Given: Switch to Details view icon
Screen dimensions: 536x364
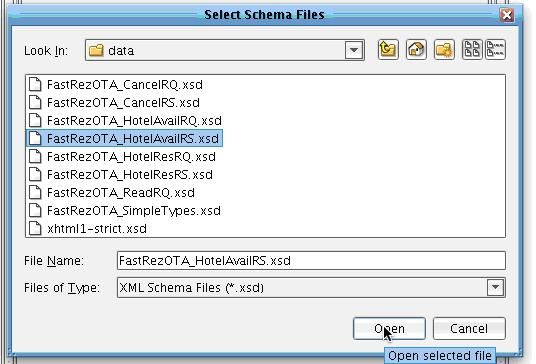Looking at the screenshot, I should (x=495, y=50).
